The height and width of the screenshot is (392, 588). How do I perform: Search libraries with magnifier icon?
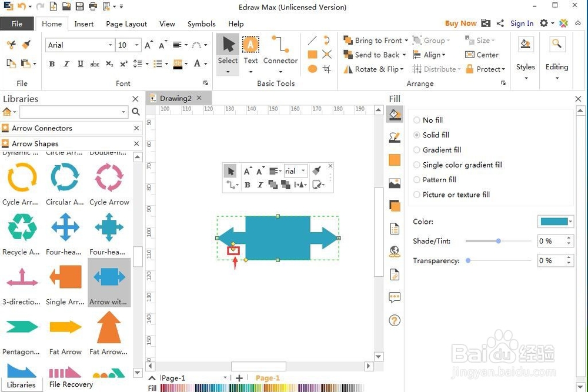[x=136, y=112]
